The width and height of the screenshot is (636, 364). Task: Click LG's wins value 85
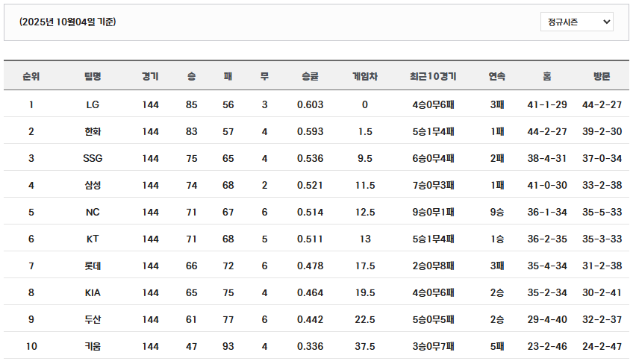pos(191,104)
